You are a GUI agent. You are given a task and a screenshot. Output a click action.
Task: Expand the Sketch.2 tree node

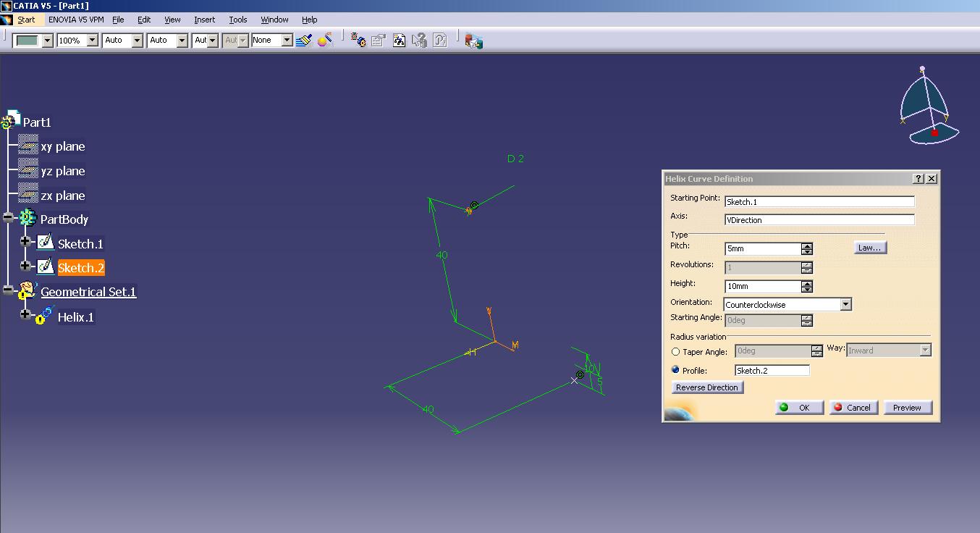tap(26, 266)
